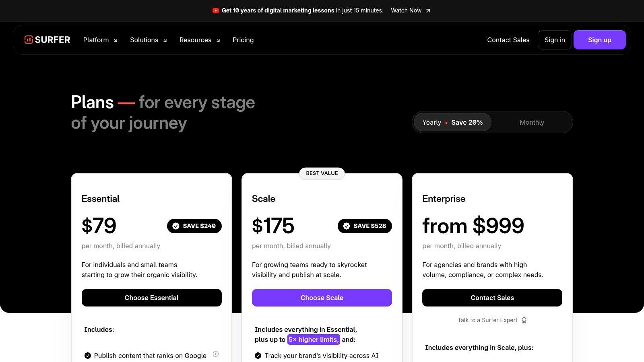Switch billing to Monthly
Viewport: 644px width, 362px height.
[x=532, y=122]
